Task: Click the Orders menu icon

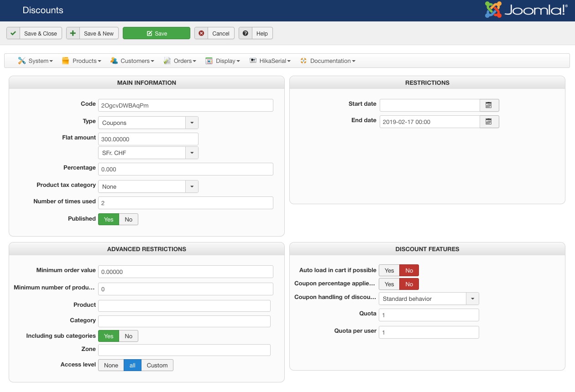Action: (167, 61)
